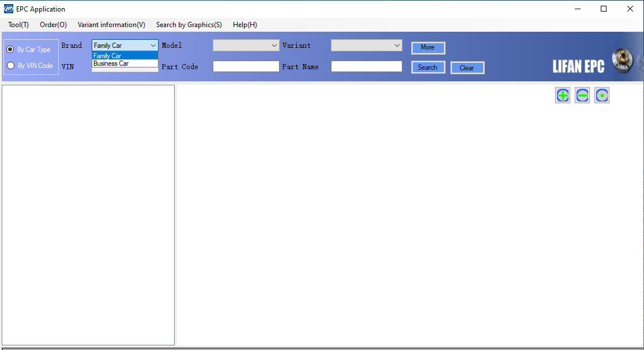644x350 pixels.
Task: Open the Order(O) menu
Action: click(54, 25)
